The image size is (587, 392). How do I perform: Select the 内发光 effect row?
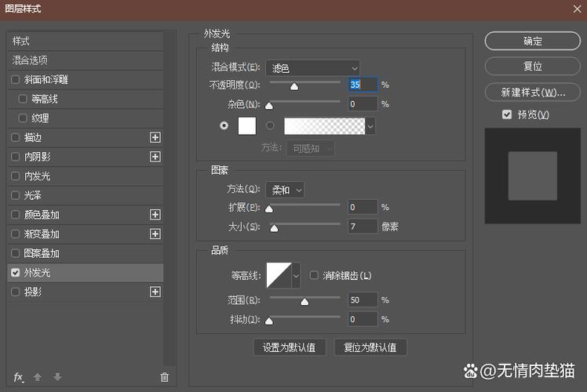pyautogui.click(x=86, y=176)
